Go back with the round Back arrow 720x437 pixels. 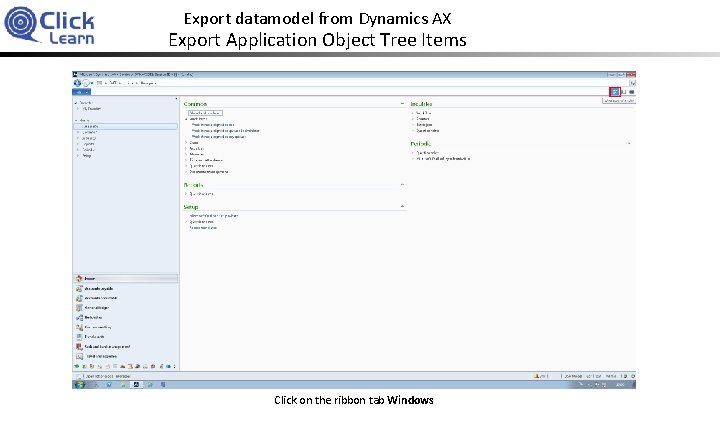[77, 83]
